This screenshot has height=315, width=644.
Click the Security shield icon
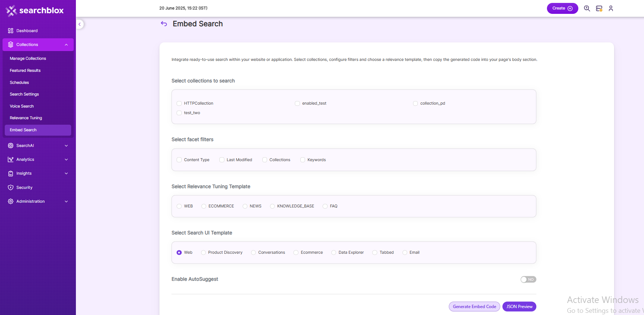[x=11, y=187]
